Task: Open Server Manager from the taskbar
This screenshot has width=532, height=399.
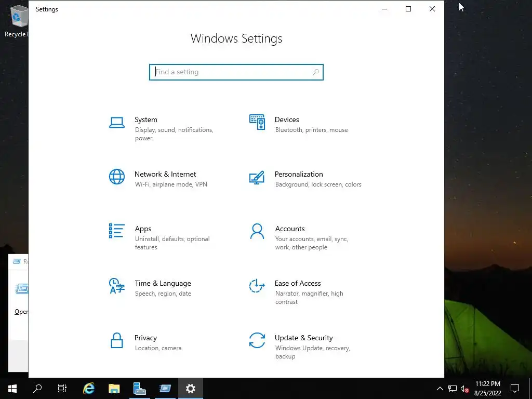Action: pyautogui.click(x=139, y=389)
